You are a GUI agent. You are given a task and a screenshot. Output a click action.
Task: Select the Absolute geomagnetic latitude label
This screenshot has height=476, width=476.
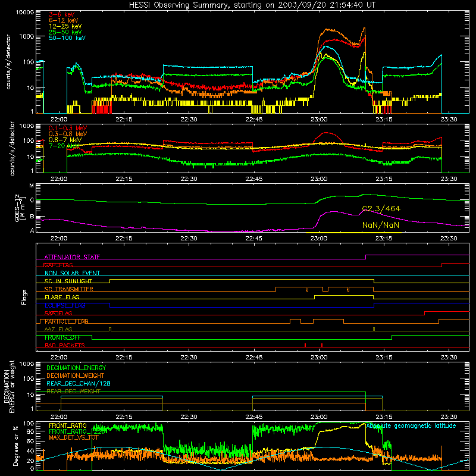(411, 425)
